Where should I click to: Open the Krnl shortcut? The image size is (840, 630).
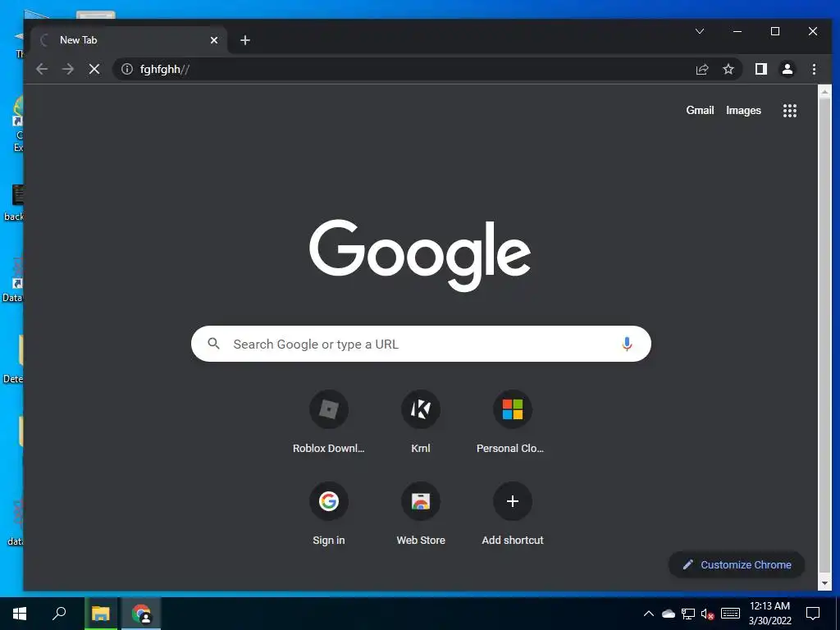pos(421,421)
